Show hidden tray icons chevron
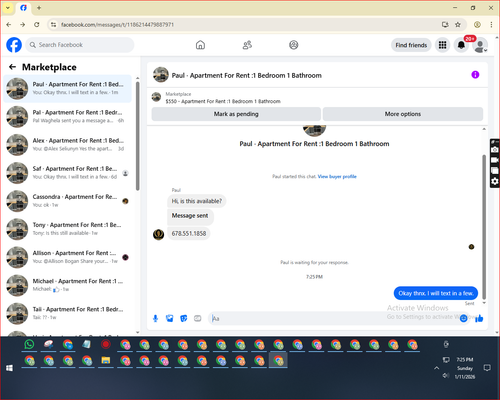500x400 pixels. click(x=436, y=368)
